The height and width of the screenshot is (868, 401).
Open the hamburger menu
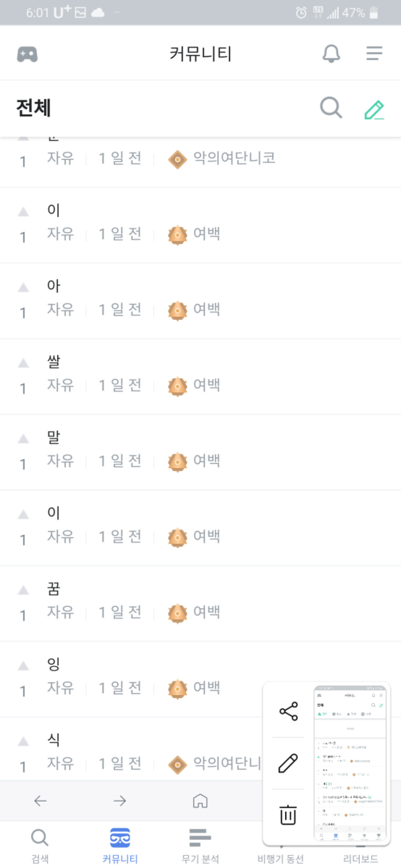[x=374, y=53]
